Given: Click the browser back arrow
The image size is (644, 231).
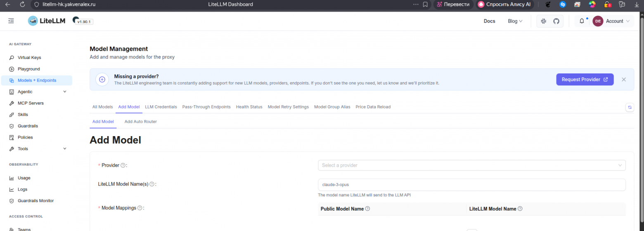Looking at the screenshot, I should click(7, 5).
